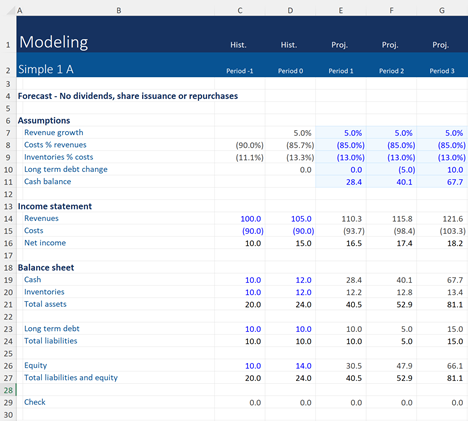The height and width of the screenshot is (421, 468).
Task: Select the 17.4 net income cell
Action: click(391, 243)
